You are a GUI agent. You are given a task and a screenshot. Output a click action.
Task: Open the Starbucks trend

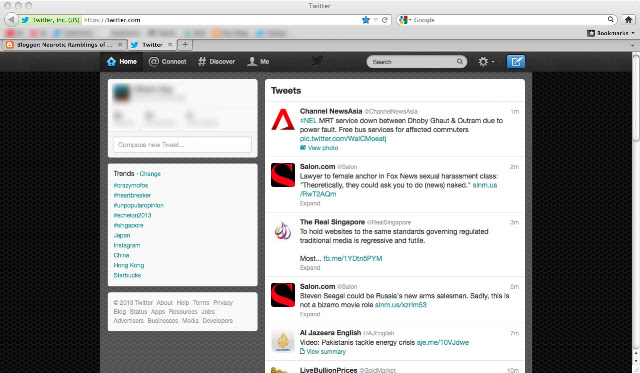point(127,275)
